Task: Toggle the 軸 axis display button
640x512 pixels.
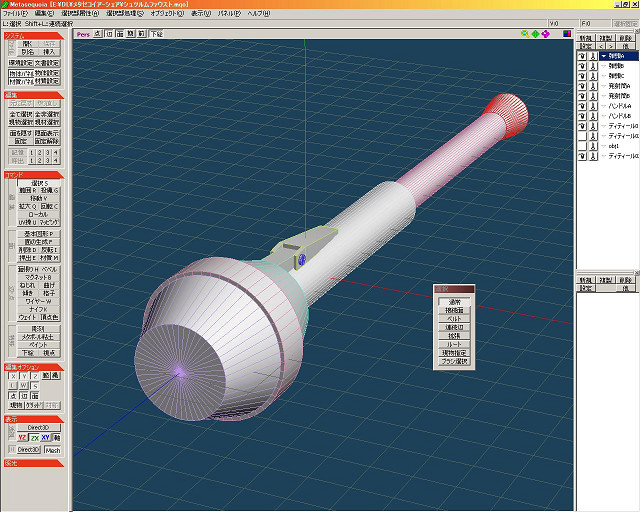Action: click(x=57, y=438)
